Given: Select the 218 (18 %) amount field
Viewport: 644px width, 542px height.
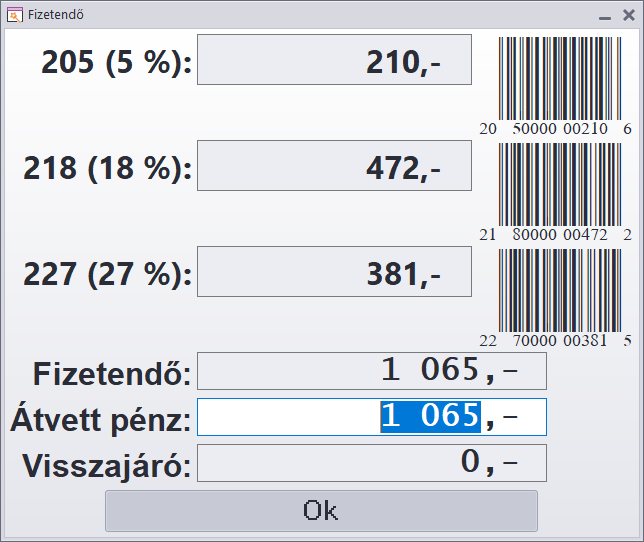Looking at the screenshot, I should click(334, 166).
